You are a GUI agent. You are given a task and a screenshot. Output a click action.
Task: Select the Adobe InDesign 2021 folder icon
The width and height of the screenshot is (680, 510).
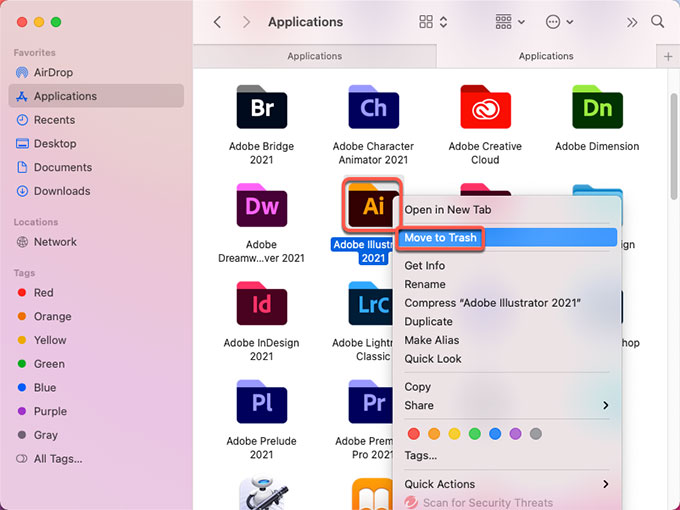click(x=262, y=304)
